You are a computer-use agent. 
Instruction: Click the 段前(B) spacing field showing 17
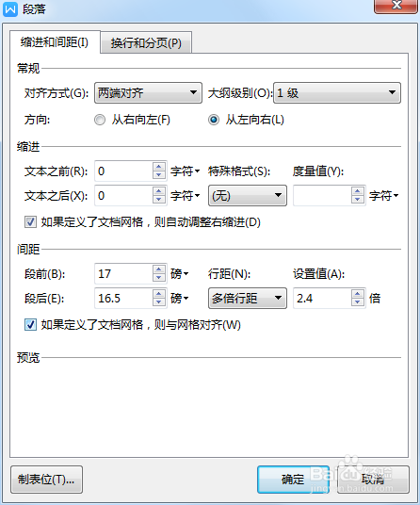coord(123,274)
